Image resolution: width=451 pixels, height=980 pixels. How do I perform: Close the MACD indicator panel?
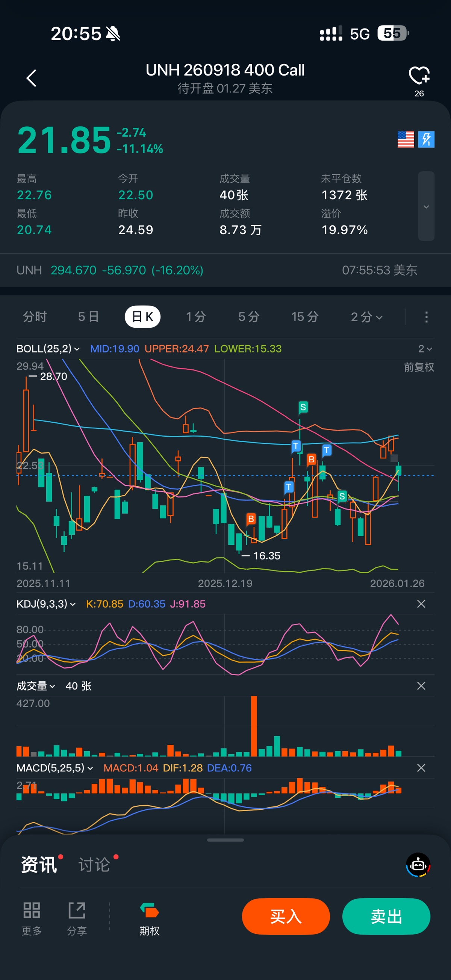(x=421, y=768)
